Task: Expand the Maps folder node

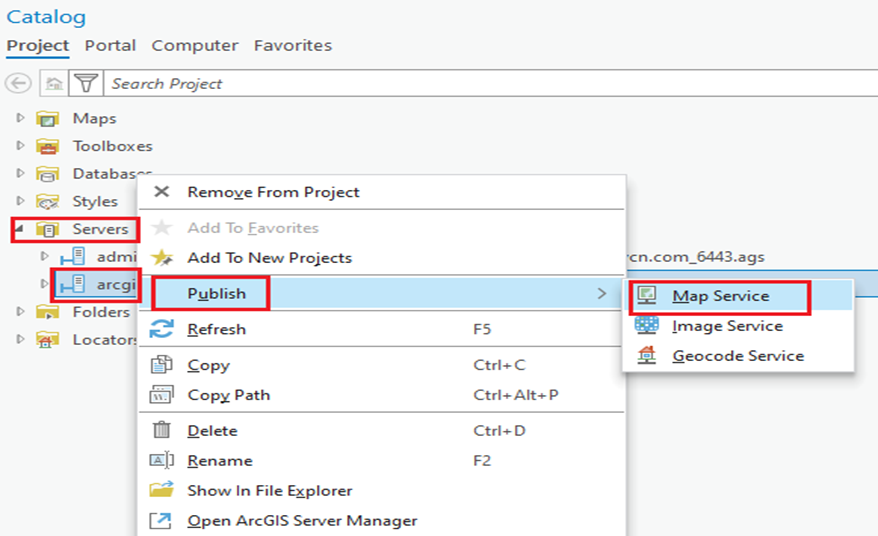Action: coord(21,118)
